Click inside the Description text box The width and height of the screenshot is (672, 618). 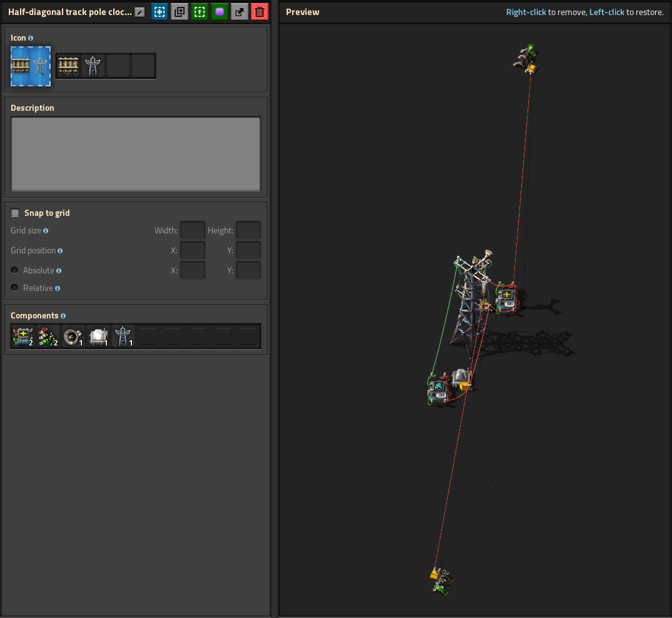coord(135,154)
